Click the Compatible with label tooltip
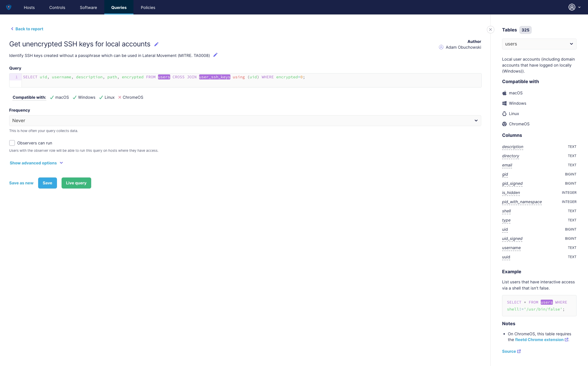This screenshot has width=588, height=366. pyautogui.click(x=29, y=97)
